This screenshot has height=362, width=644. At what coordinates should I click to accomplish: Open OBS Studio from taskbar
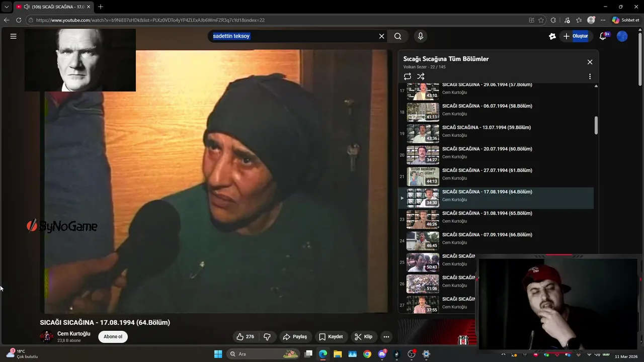[x=412, y=354]
